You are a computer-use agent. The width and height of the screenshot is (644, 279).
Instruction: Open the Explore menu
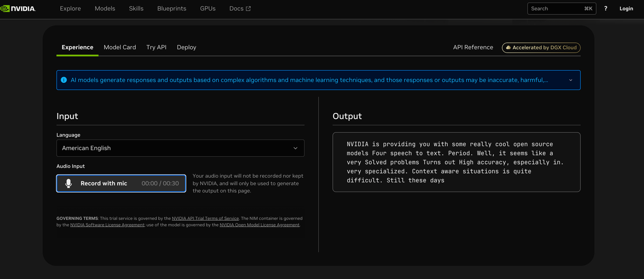coord(70,8)
